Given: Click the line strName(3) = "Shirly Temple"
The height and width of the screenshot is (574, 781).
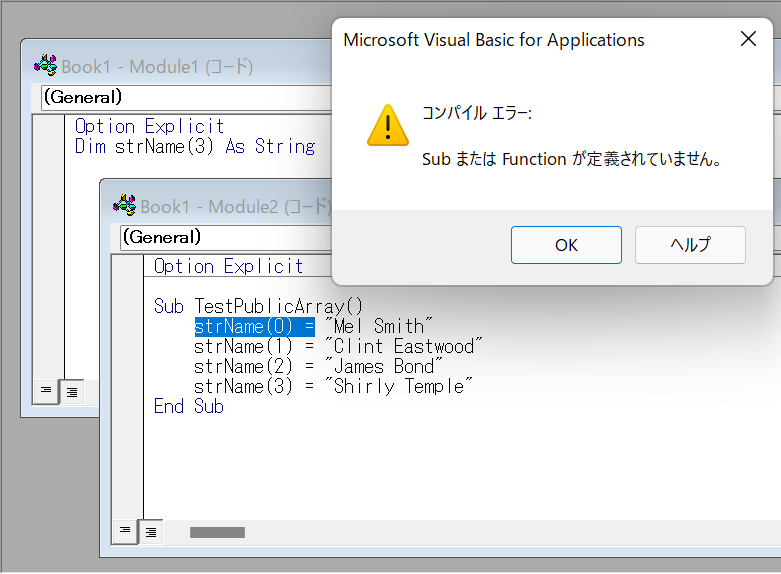Looking at the screenshot, I should click(333, 386).
